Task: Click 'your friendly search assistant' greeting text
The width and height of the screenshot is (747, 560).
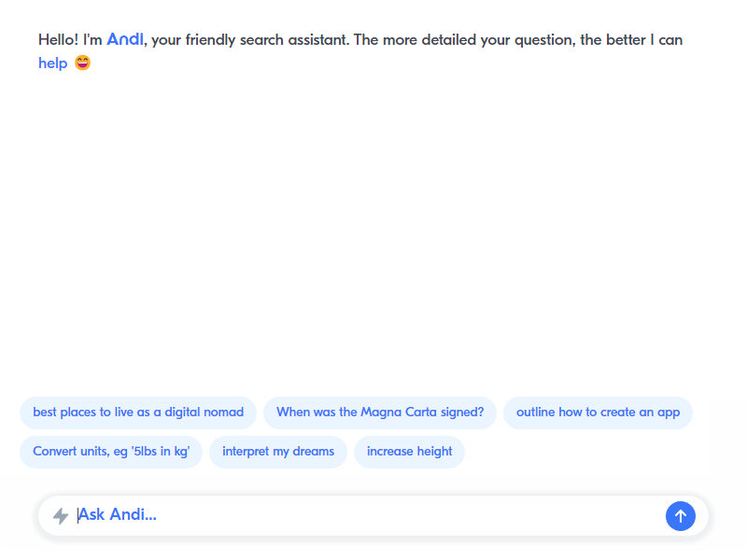Action: pos(250,40)
